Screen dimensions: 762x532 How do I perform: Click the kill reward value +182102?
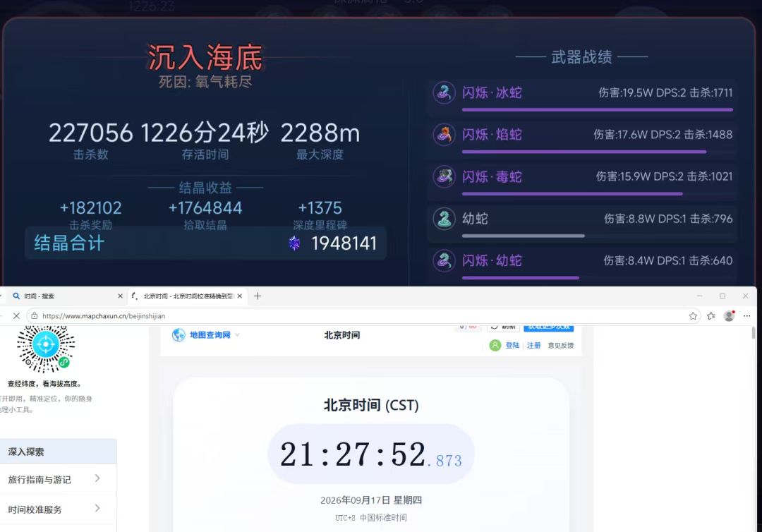[x=90, y=208]
